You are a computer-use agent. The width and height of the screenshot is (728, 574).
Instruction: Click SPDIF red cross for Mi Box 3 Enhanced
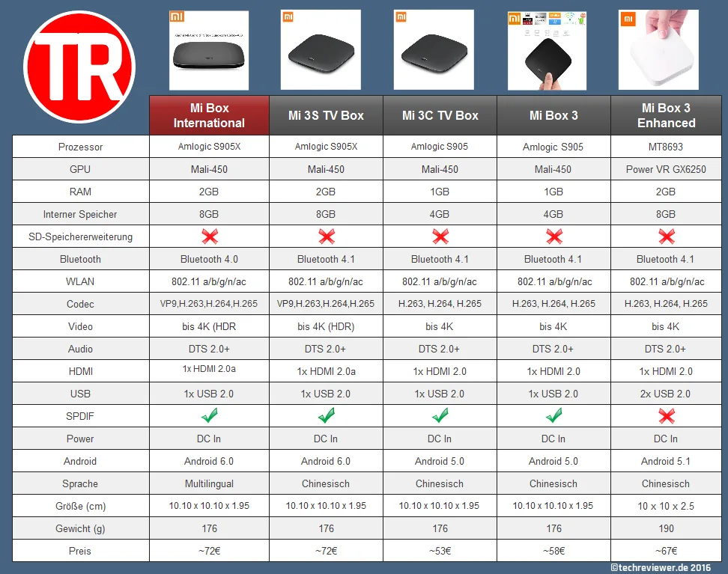(x=667, y=416)
